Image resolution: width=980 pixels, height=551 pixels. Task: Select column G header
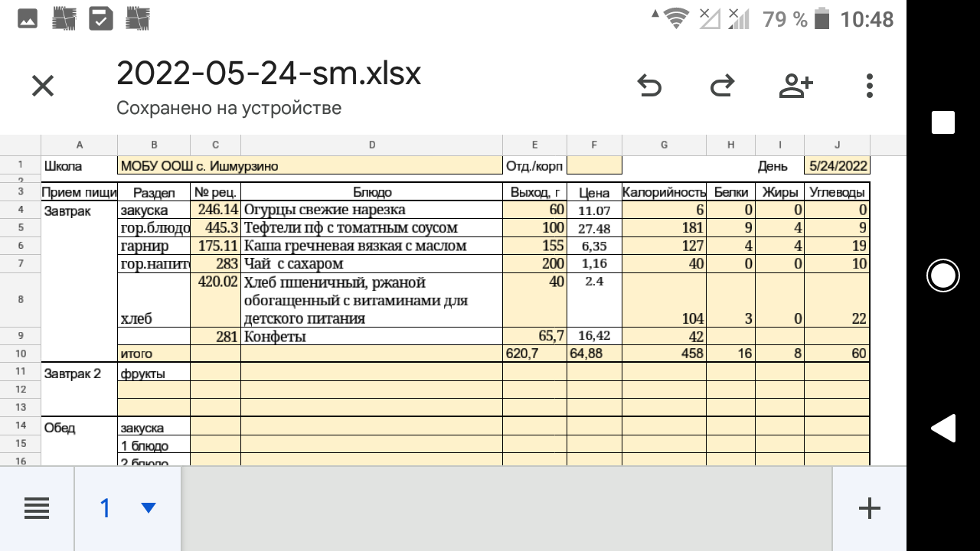(664, 145)
